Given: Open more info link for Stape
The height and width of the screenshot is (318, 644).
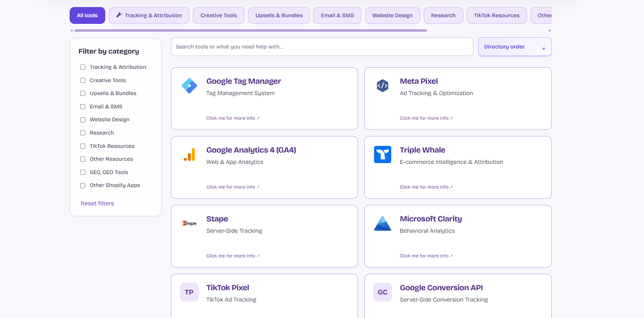Looking at the screenshot, I should (x=233, y=256).
